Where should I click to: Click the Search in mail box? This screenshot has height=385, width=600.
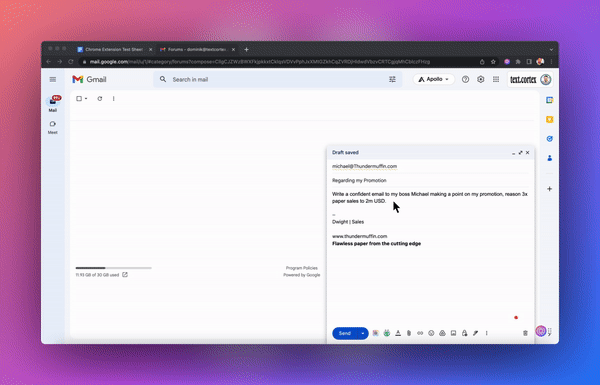point(277,79)
